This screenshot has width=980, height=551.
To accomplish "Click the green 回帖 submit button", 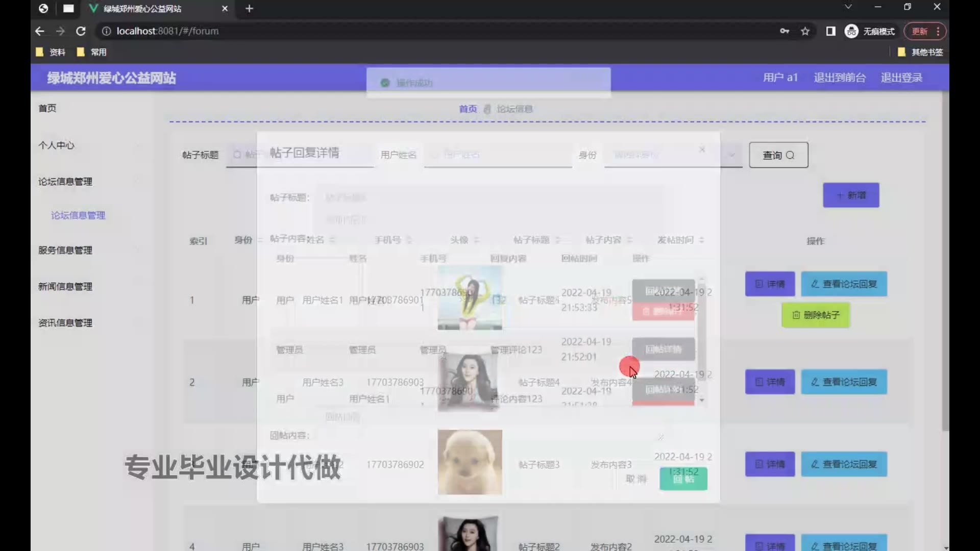I will pyautogui.click(x=683, y=479).
